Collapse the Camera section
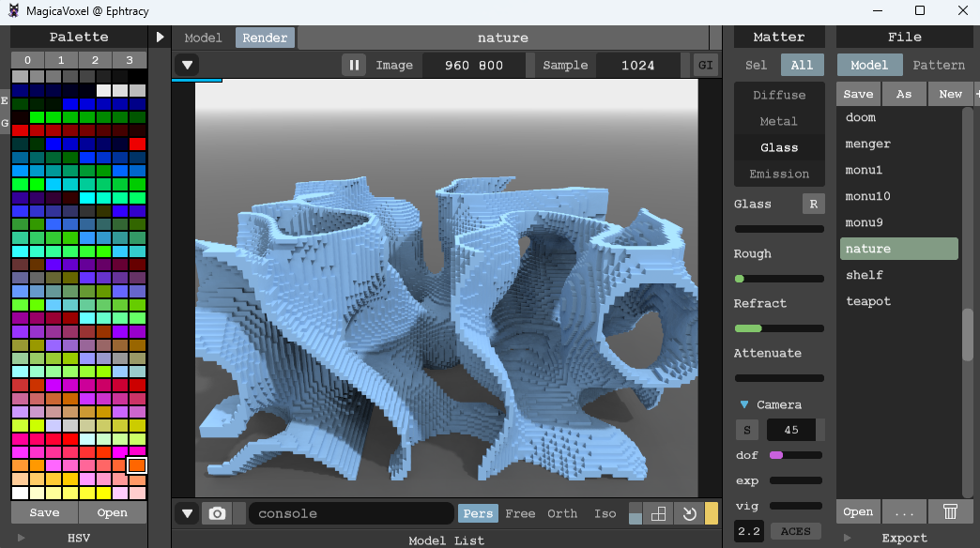The width and height of the screenshot is (980, 548). pos(745,404)
